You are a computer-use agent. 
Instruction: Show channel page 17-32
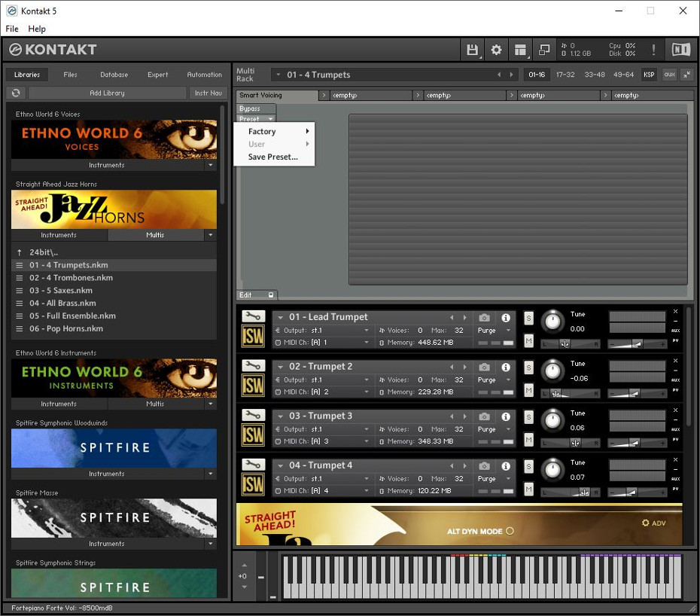click(x=565, y=75)
